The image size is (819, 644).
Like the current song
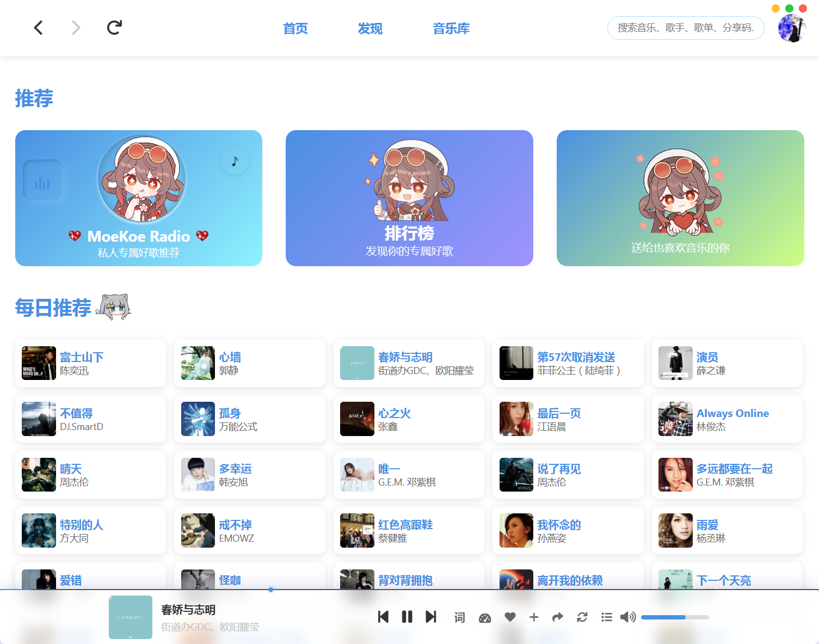[510, 617]
